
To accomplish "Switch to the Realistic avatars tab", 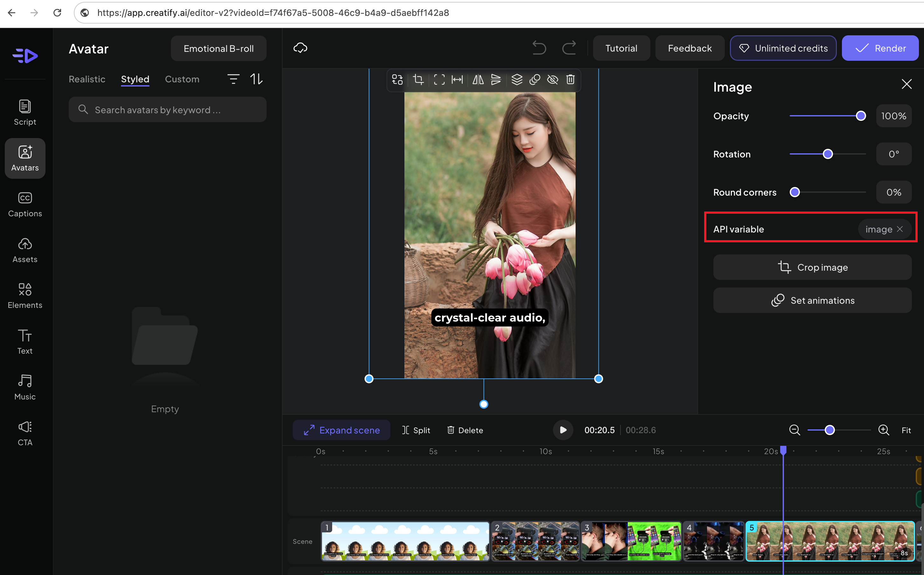I will [x=87, y=79].
